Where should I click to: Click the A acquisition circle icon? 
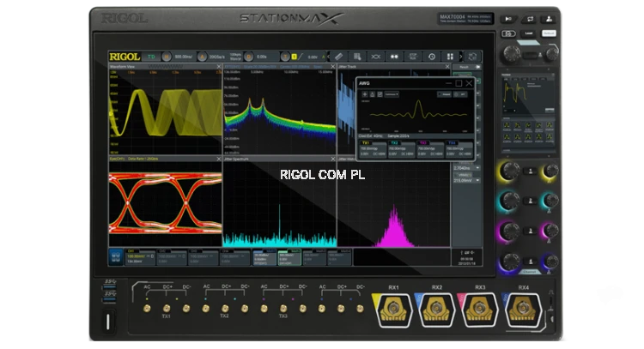[x=202, y=57]
